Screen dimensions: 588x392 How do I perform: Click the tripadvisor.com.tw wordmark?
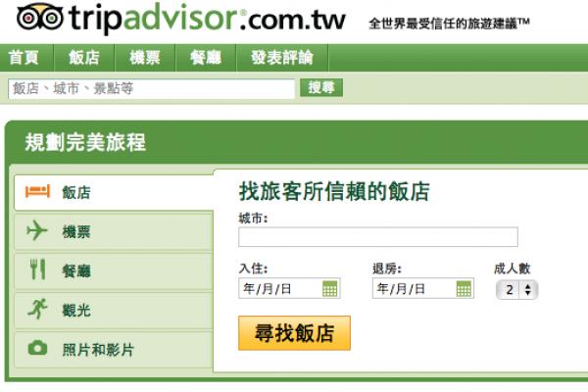coord(207,19)
